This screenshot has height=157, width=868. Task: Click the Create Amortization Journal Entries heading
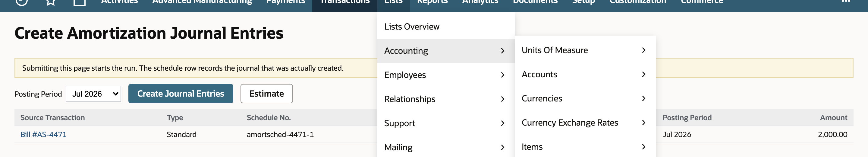click(x=149, y=33)
